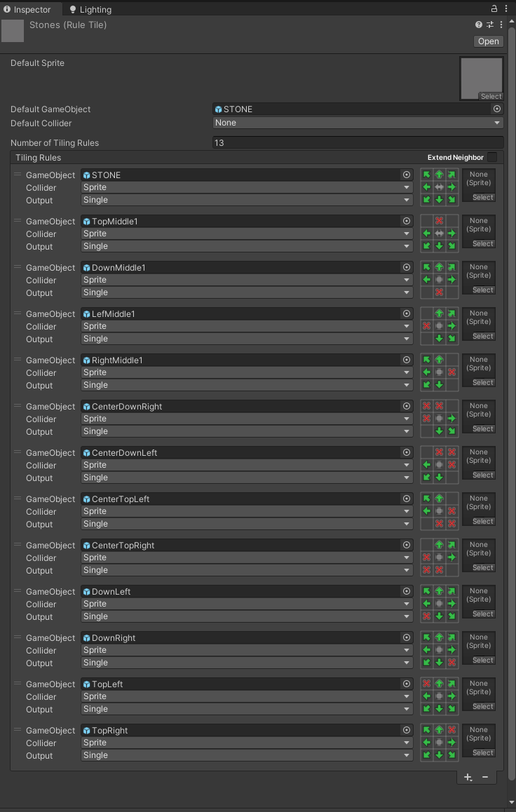This screenshot has height=812, width=516.
Task: Open the Default Collider dropdown
Action: click(358, 123)
